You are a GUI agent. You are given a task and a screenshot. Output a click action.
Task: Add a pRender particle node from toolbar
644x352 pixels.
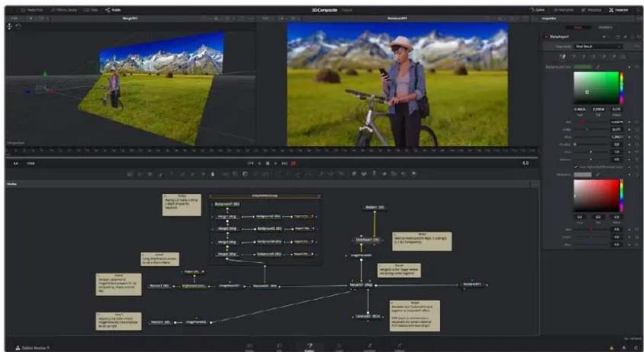[340, 174]
